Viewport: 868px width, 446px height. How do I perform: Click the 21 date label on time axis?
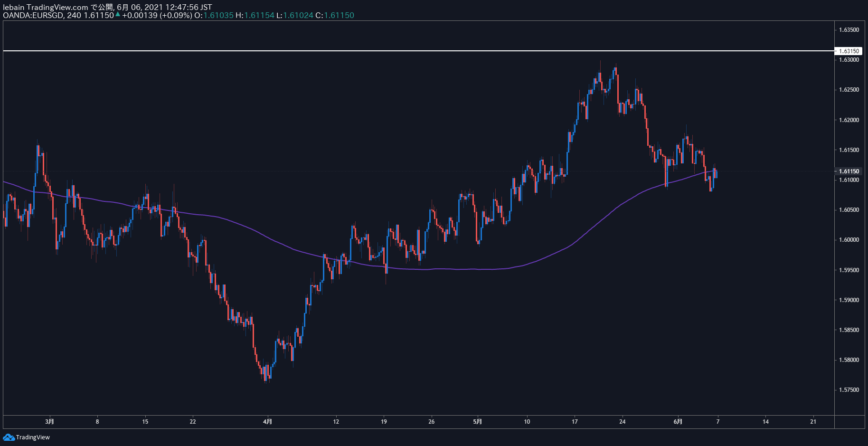pyautogui.click(x=813, y=421)
